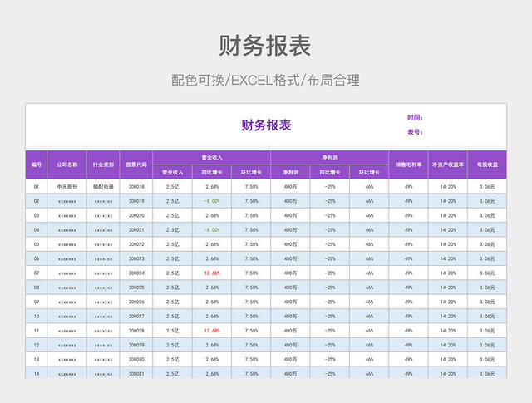Click the green -8.00% cell in row 04
Image resolution: width=532 pixels, height=403 pixels.
pyautogui.click(x=212, y=230)
